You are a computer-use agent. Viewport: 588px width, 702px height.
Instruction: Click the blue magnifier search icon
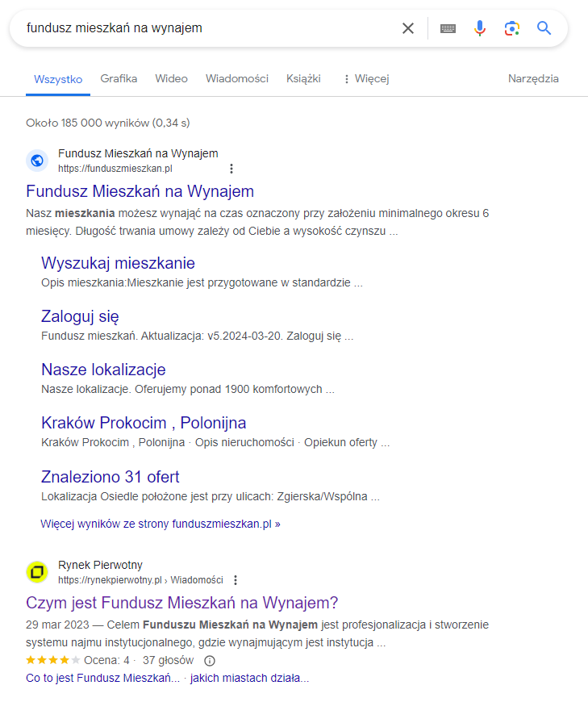tap(544, 28)
